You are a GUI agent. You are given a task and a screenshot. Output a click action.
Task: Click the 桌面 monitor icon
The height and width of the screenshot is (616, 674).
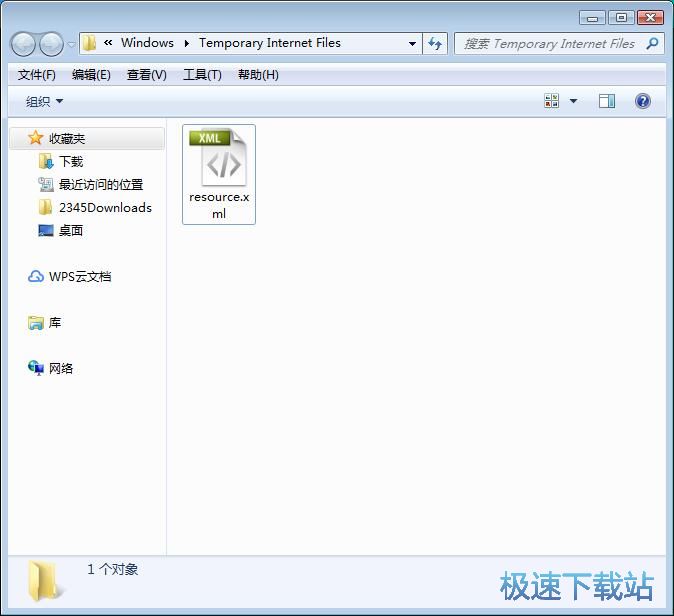[46, 231]
